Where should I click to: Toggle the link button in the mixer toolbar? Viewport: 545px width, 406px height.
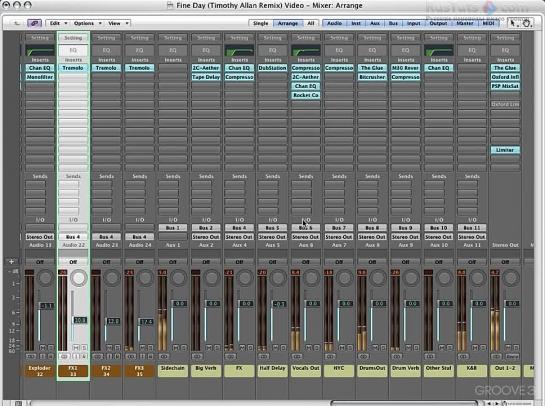click(x=34, y=23)
